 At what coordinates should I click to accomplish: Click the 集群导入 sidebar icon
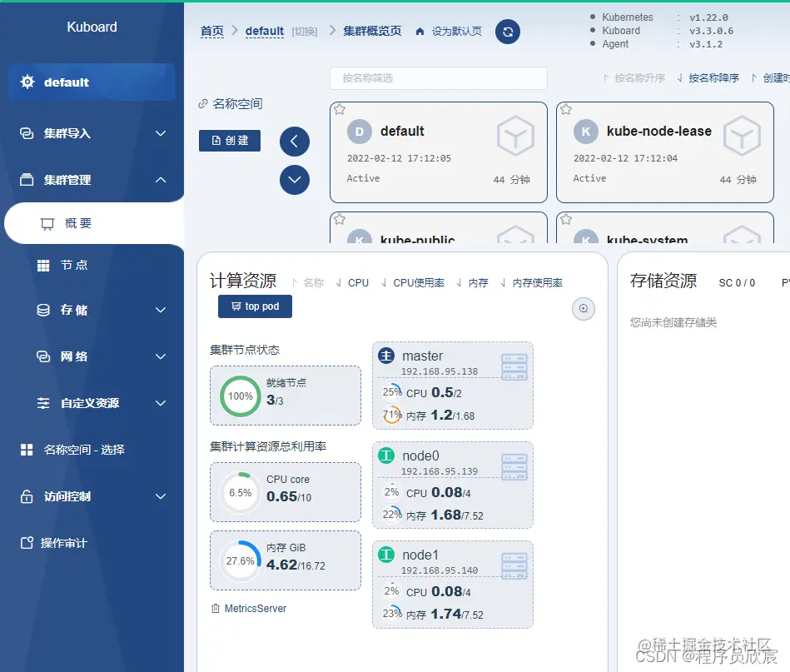tap(27, 133)
